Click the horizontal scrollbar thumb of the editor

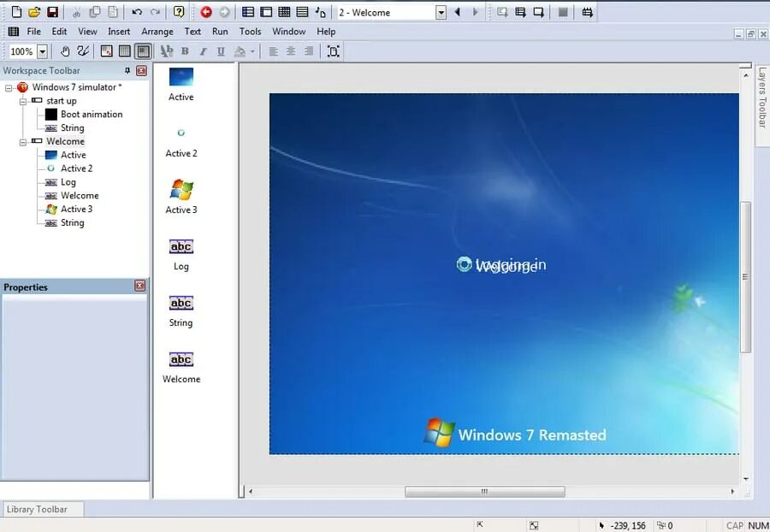(485, 491)
